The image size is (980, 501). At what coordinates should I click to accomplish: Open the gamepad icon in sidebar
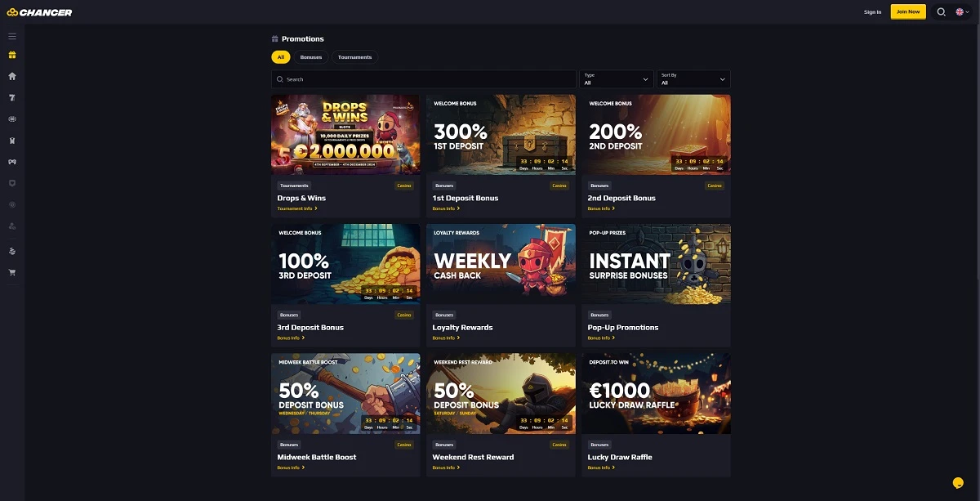point(12,162)
